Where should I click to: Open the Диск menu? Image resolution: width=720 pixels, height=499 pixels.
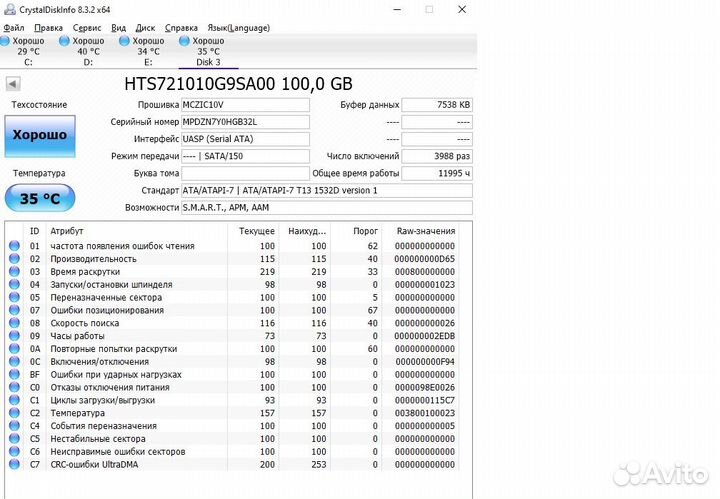[145, 28]
